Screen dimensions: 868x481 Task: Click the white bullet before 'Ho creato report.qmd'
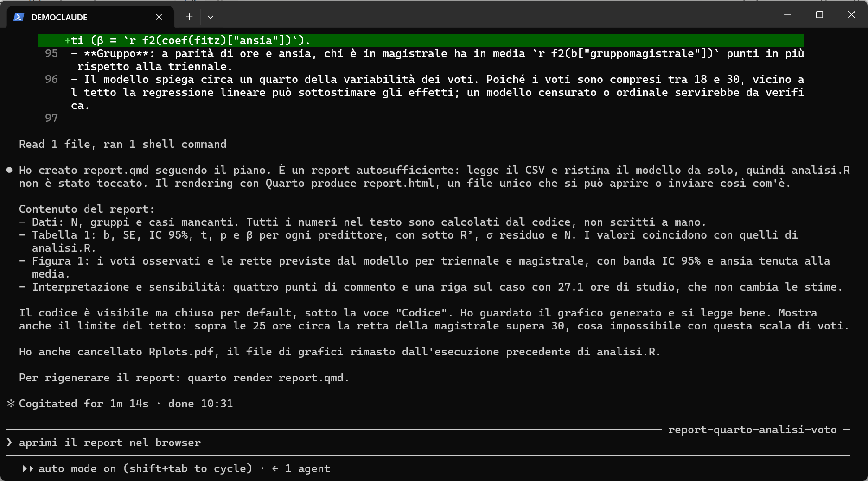click(9, 170)
